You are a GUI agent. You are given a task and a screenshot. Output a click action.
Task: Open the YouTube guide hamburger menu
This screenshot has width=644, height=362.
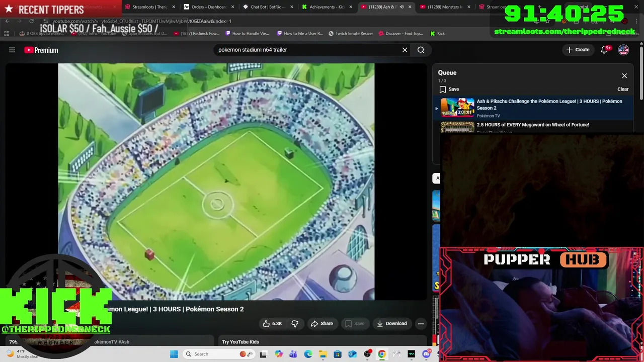(12, 50)
